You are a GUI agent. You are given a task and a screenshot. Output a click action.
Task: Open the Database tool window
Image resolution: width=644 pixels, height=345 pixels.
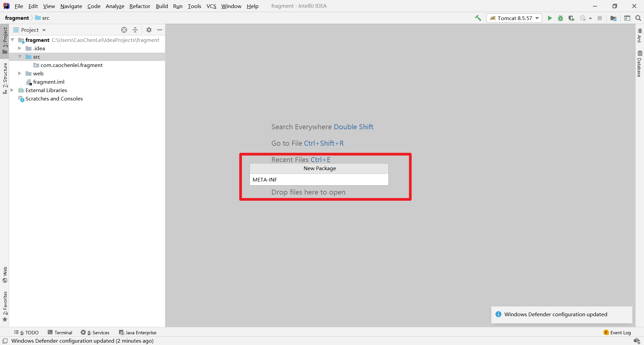[x=640, y=64]
